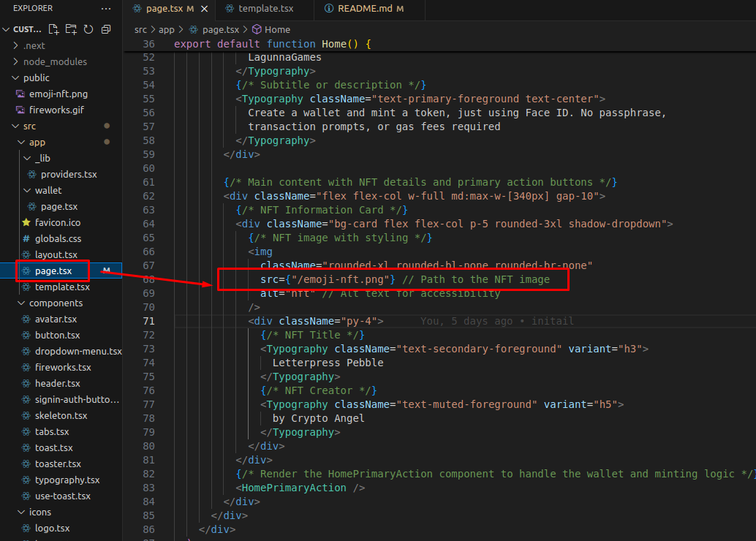756x541 pixels.
Task: Open skeleton.tsx component file
Action: point(61,416)
